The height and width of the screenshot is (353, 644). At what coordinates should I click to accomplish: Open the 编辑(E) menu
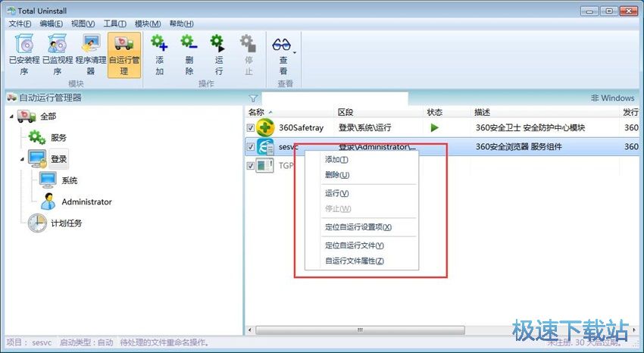[x=52, y=23]
